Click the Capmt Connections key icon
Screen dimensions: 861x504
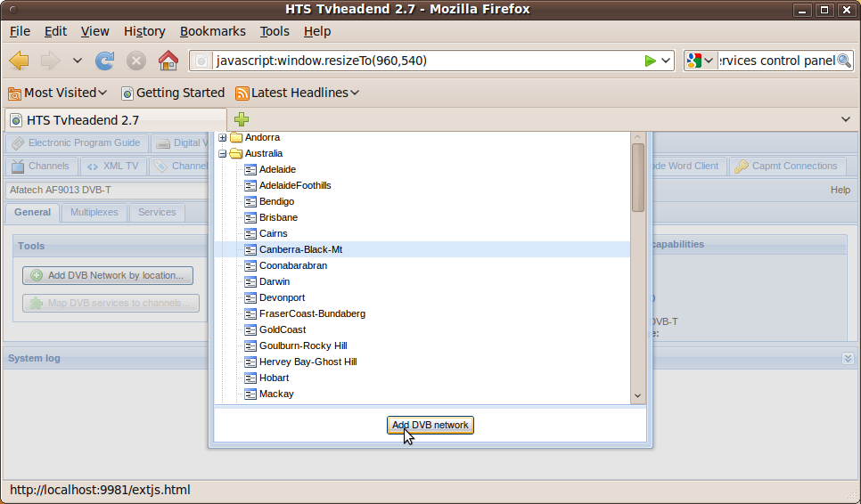pyautogui.click(x=742, y=167)
